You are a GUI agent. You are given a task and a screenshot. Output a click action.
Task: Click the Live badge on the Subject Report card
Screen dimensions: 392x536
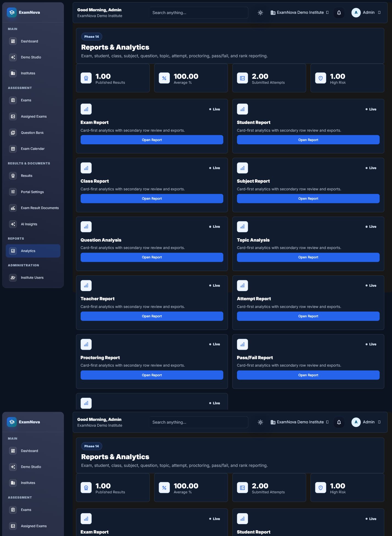371,168
